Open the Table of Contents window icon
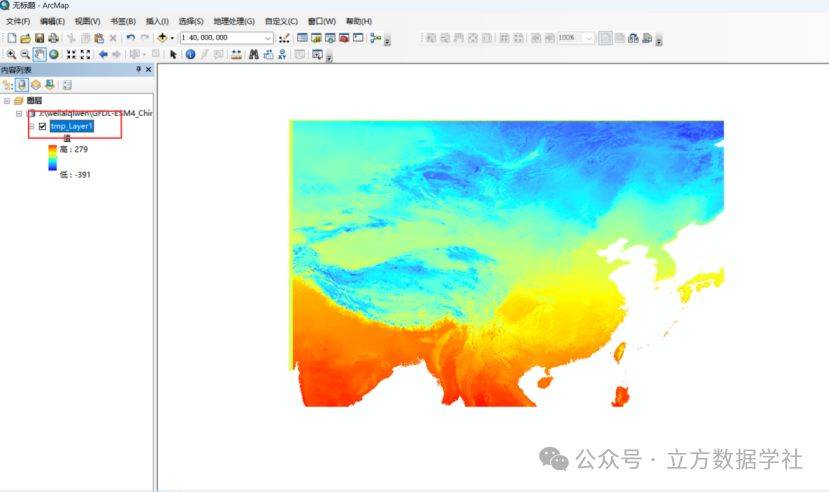This screenshot has width=829, height=492. pyautogui.click(x=302, y=38)
